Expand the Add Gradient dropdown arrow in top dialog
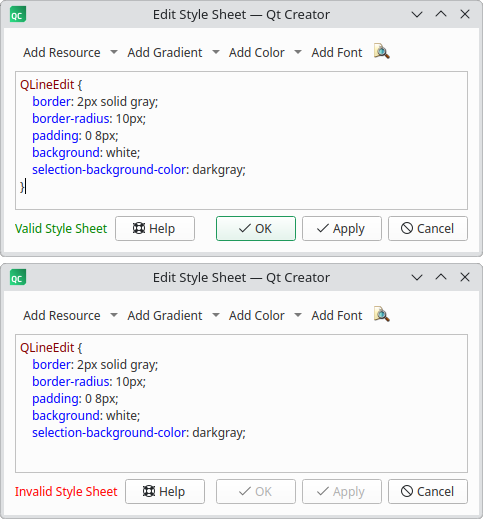483x519 pixels. click(216, 52)
